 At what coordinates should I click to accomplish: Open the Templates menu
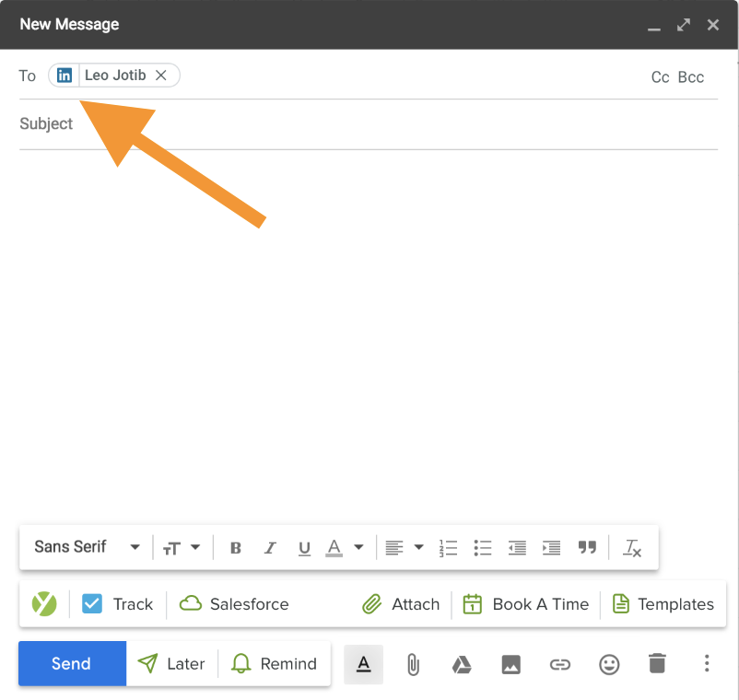pos(663,604)
